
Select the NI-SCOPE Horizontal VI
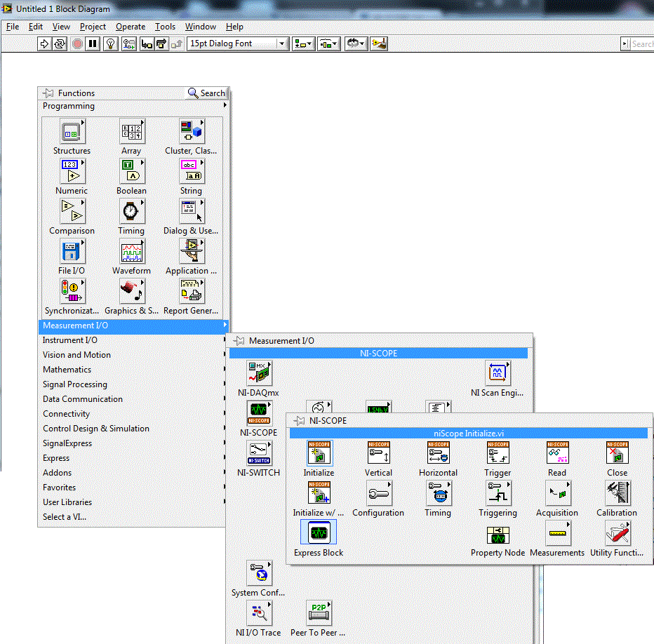point(439,453)
